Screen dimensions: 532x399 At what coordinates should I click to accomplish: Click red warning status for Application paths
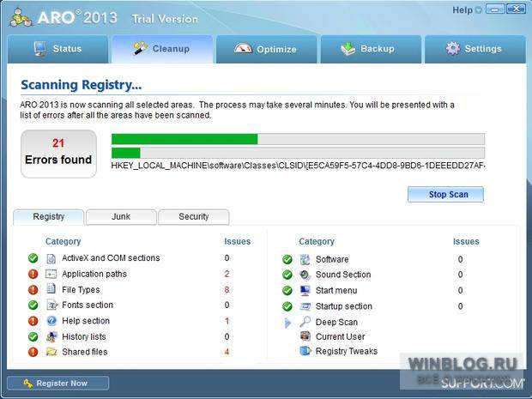[x=33, y=274]
